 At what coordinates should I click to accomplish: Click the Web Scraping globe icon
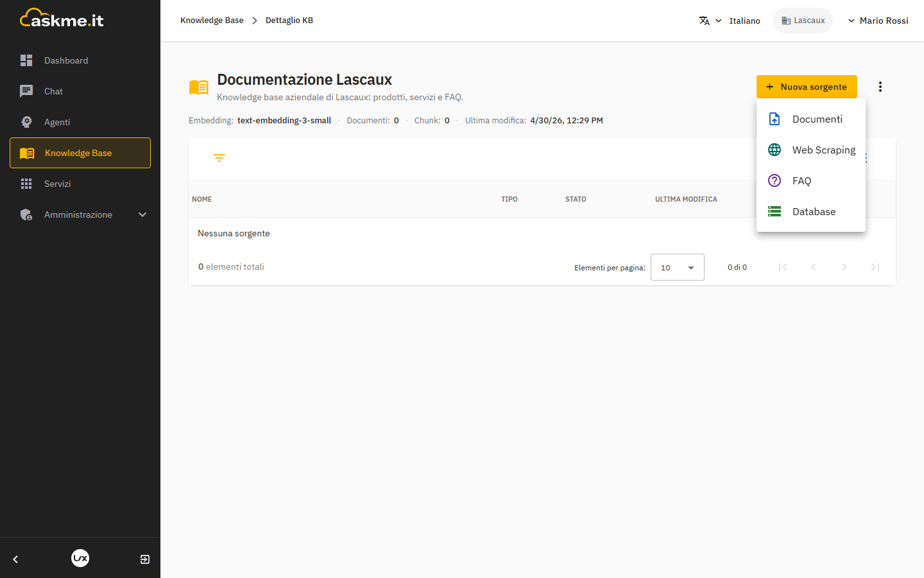(x=774, y=150)
